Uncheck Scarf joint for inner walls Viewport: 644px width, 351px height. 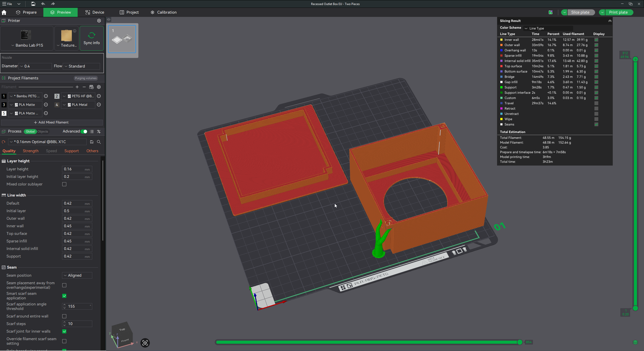(64, 331)
